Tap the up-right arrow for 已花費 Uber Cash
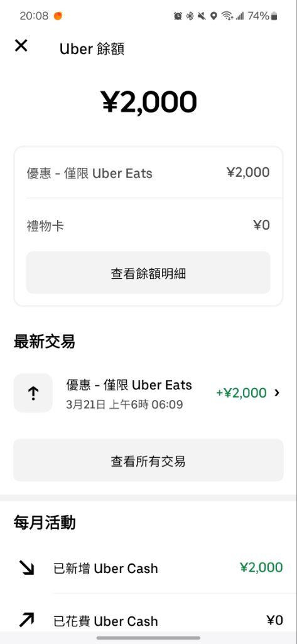297x644 pixels. click(26, 619)
